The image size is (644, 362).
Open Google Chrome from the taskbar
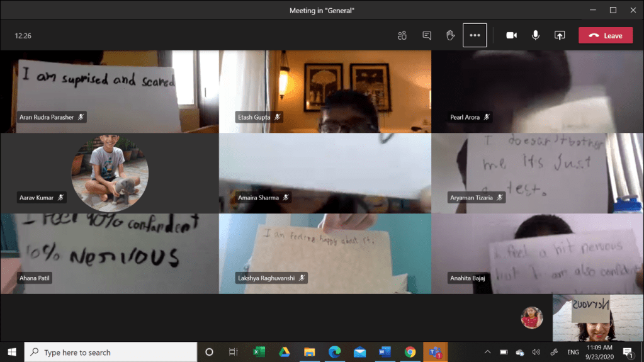(410, 352)
